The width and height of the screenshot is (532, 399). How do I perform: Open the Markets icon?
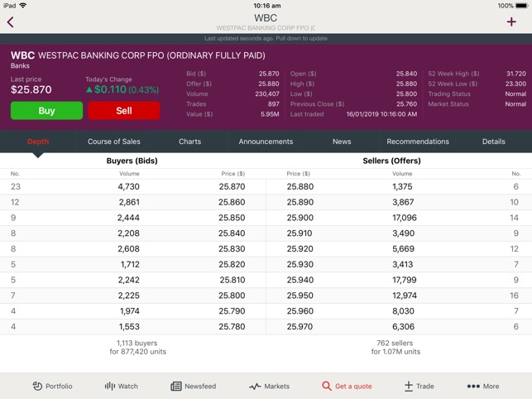pyautogui.click(x=255, y=386)
